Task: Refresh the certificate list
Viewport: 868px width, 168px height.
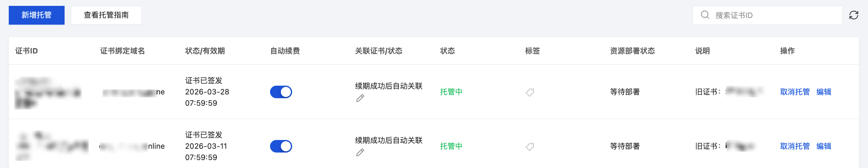Action: (x=853, y=15)
